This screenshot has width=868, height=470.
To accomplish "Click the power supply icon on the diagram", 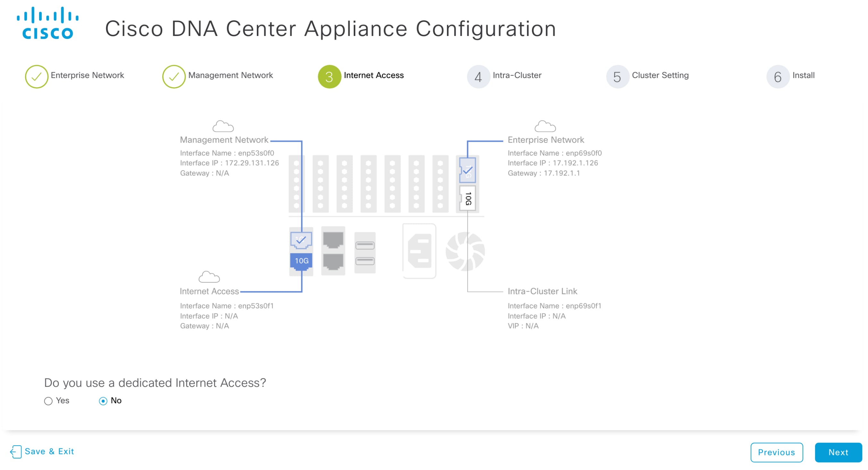I will 419,251.
